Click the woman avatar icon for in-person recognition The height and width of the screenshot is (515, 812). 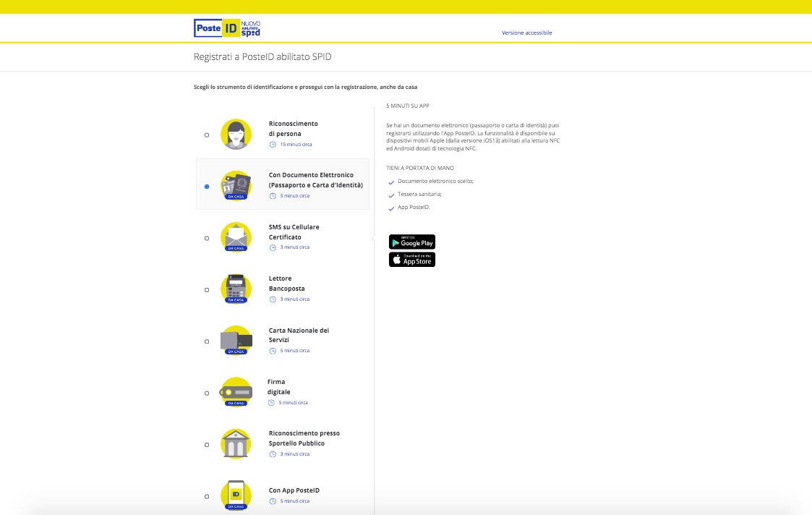pos(236,135)
